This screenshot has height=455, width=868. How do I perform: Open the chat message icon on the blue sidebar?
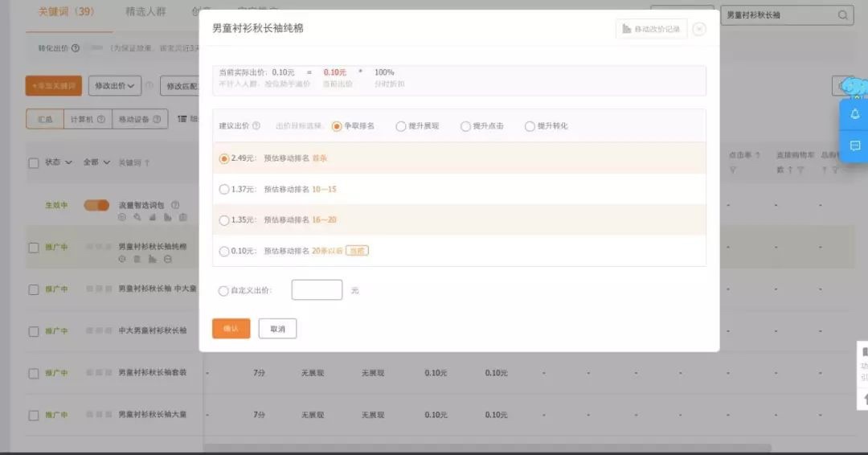pyautogui.click(x=854, y=146)
